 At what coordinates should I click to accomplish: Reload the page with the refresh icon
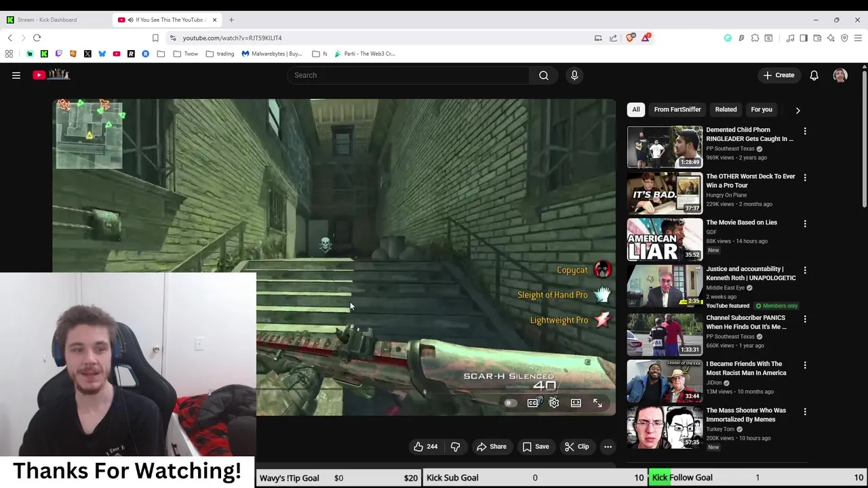click(x=37, y=38)
